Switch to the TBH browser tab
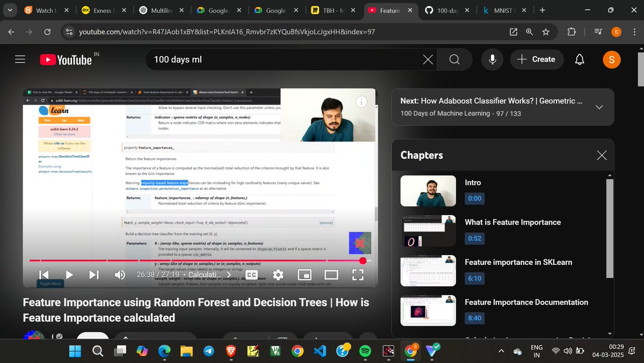644x363 pixels. tap(333, 10)
